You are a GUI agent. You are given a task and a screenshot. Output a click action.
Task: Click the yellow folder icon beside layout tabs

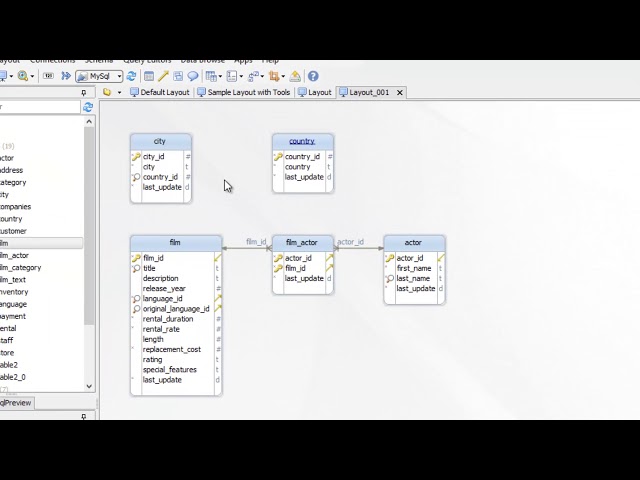(107, 92)
